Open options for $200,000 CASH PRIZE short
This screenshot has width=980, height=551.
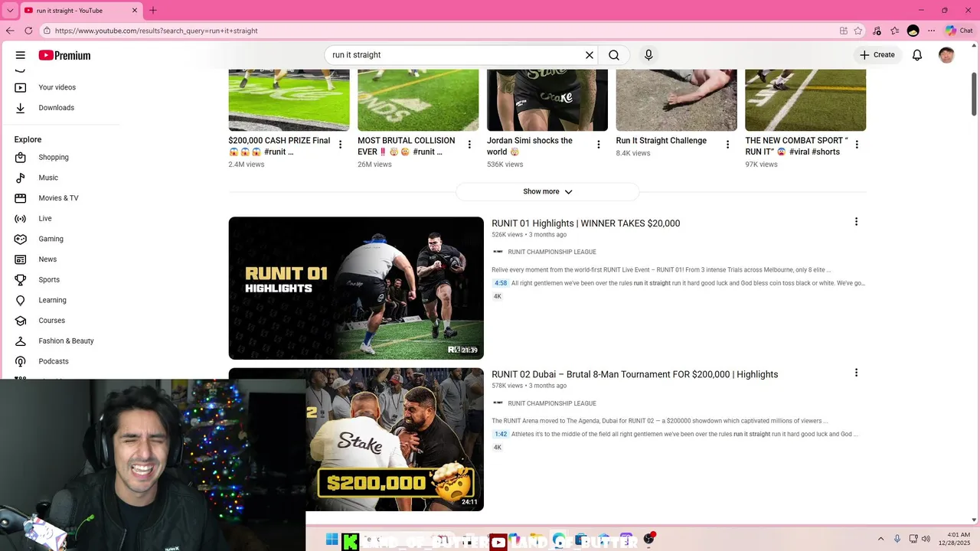(341, 145)
